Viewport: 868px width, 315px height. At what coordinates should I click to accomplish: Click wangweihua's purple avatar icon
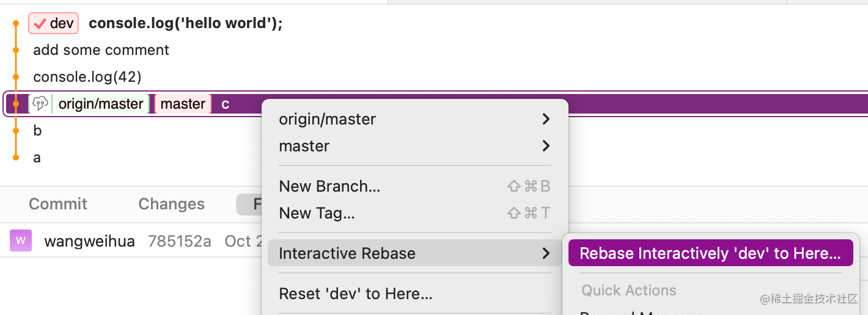click(20, 241)
